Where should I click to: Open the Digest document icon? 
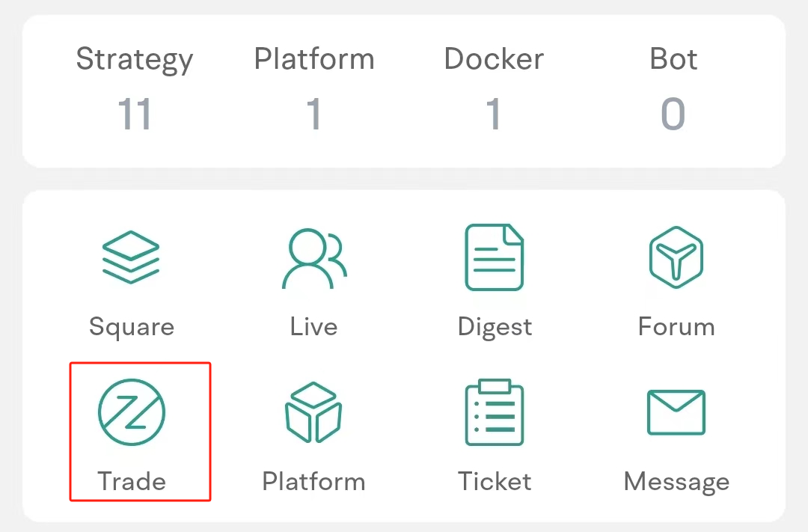pos(495,258)
